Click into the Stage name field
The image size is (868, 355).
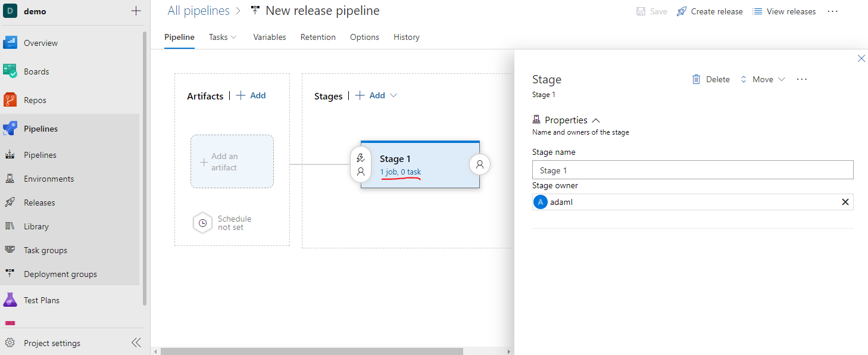coord(693,170)
